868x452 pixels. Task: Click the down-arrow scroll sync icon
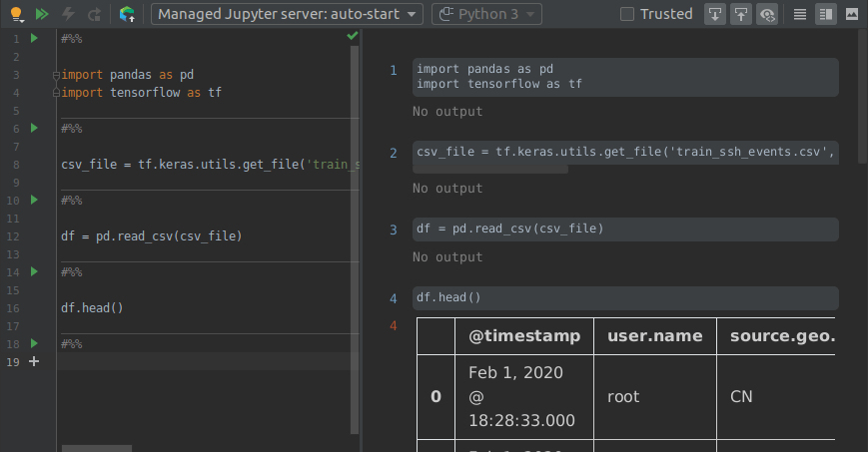(x=714, y=14)
